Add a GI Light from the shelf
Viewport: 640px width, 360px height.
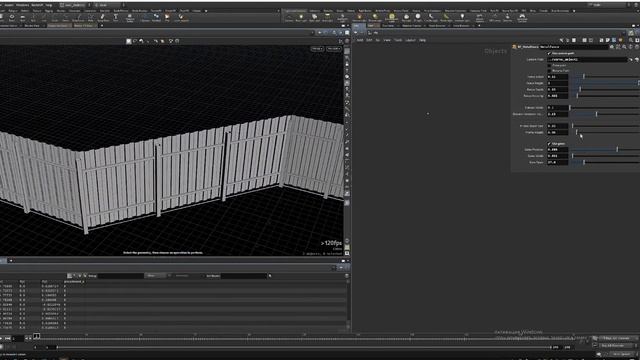(418, 18)
